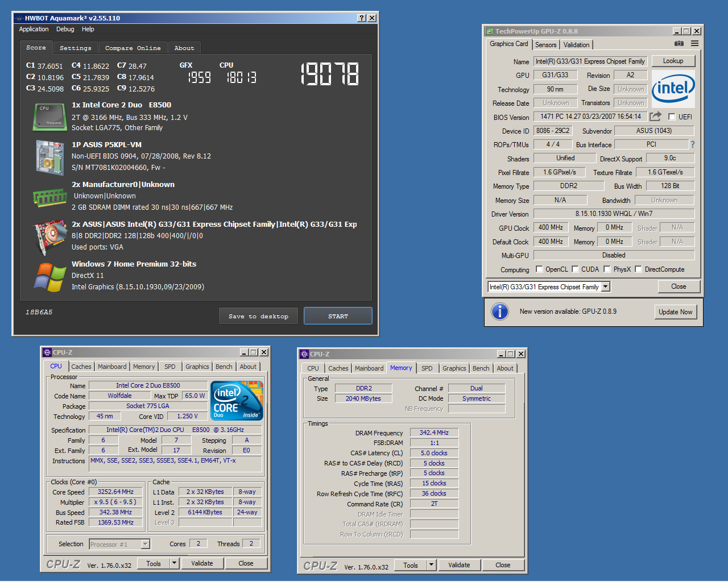Click the Driver Version field in GPU-Z
The height and width of the screenshot is (582, 728).
(614, 214)
